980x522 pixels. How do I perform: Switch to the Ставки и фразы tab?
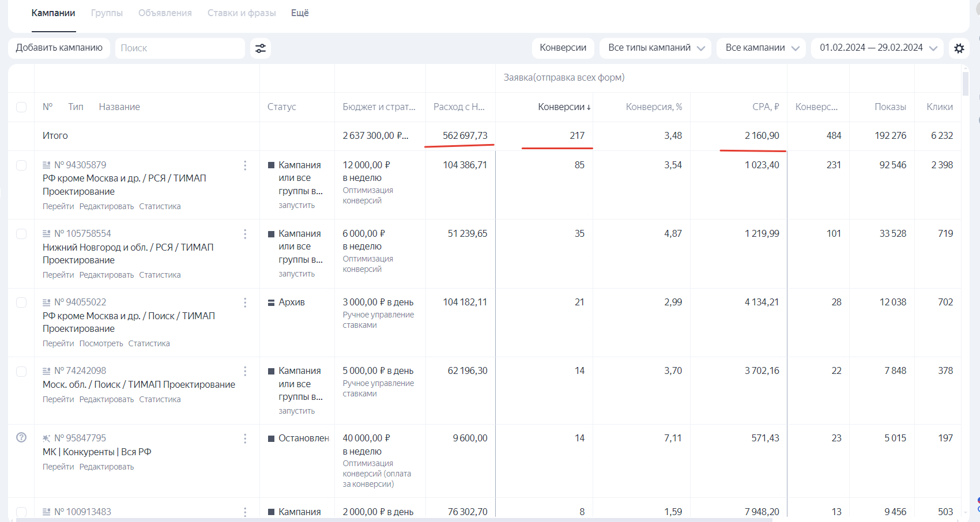[242, 13]
